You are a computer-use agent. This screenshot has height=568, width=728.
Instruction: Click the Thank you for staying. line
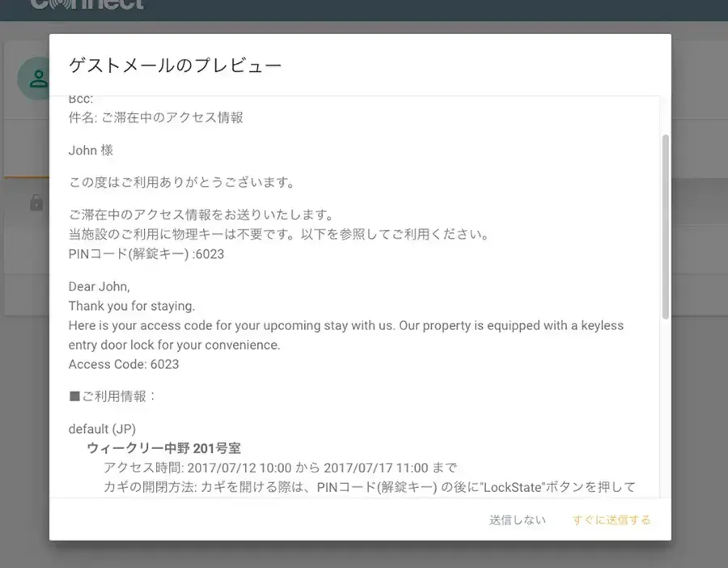pos(132,306)
